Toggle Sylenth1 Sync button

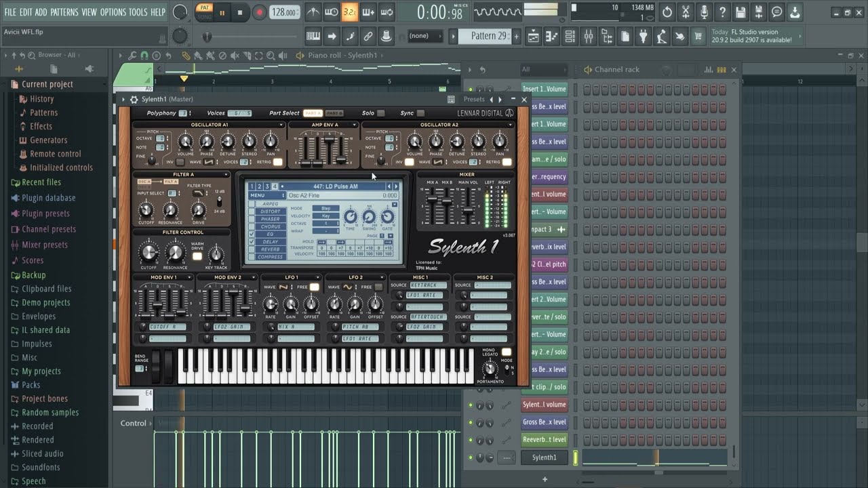(x=420, y=113)
